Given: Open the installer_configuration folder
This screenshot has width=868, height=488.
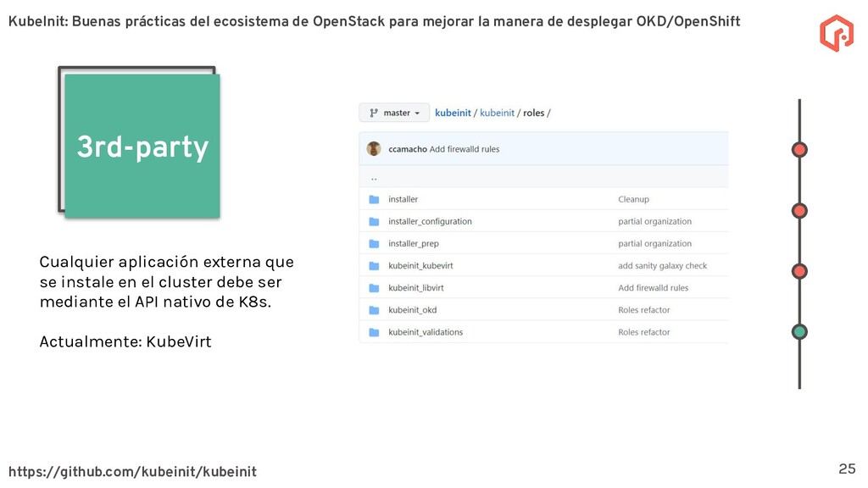Looking at the screenshot, I should [430, 221].
